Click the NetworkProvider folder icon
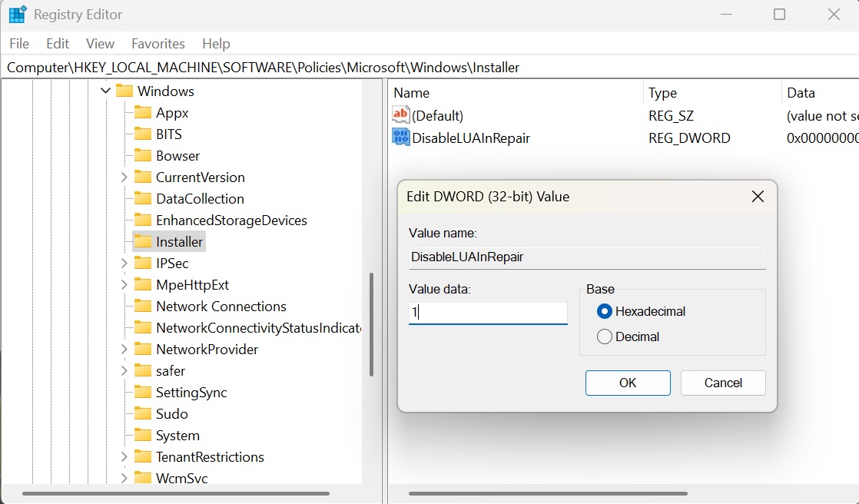 click(143, 349)
